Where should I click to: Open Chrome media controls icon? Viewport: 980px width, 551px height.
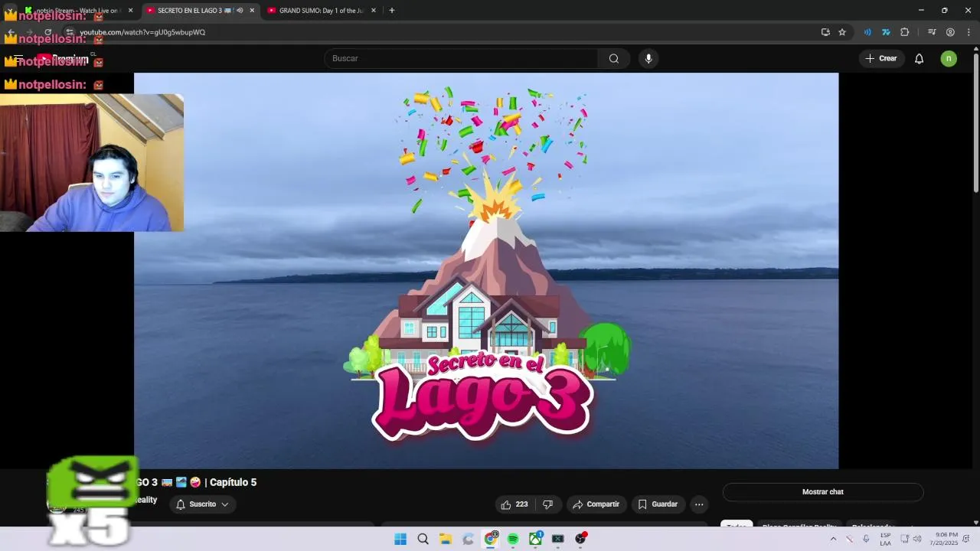tap(932, 32)
